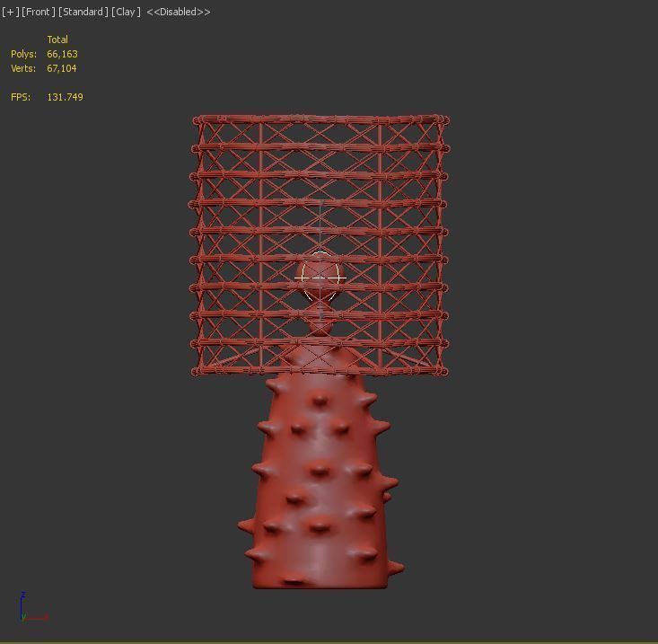Open the [Standard] viewport quality menu
The image size is (658, 644).
coord(83,12)
